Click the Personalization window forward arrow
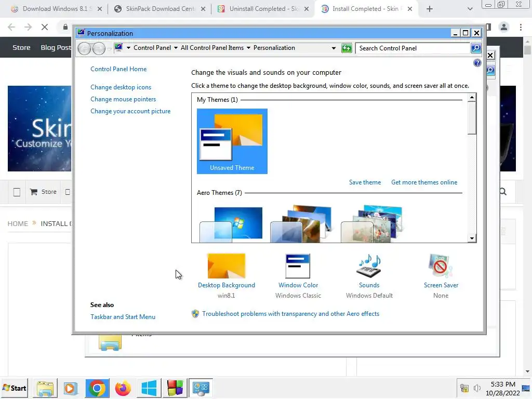 pos(99,48)
